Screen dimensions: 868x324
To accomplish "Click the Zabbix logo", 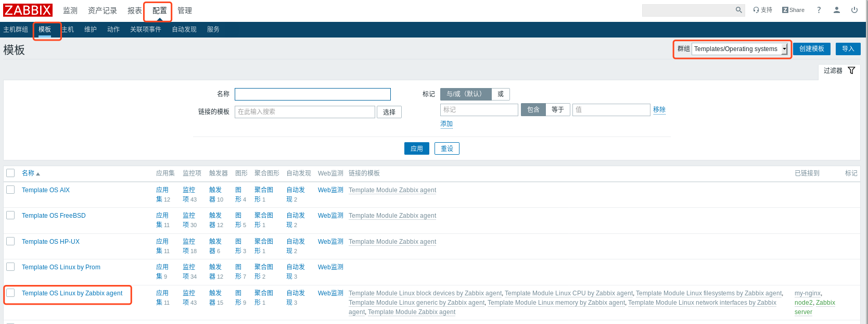I will (28, 10).
